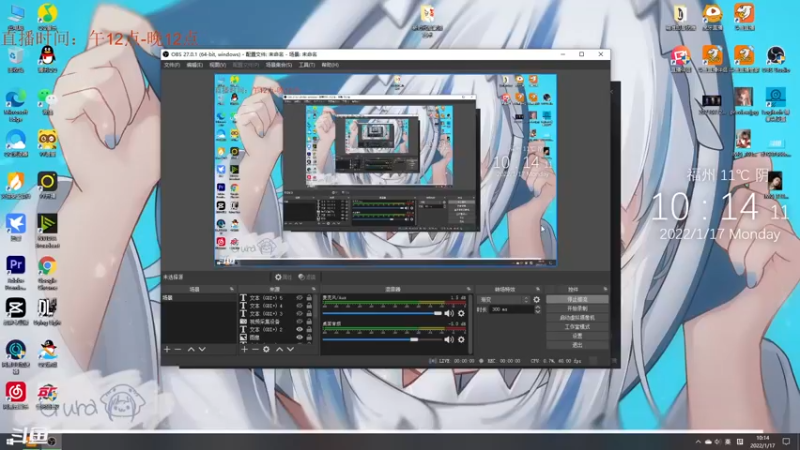Select the 场景 entry in scenes list
Screen dimensions: 800x450
point(199,297)
